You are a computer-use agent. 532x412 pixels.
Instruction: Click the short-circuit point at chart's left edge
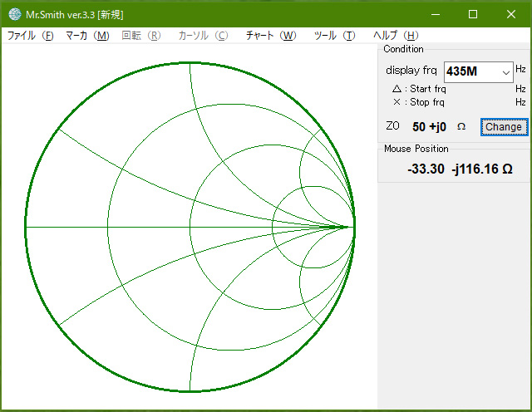click(26, 228)
